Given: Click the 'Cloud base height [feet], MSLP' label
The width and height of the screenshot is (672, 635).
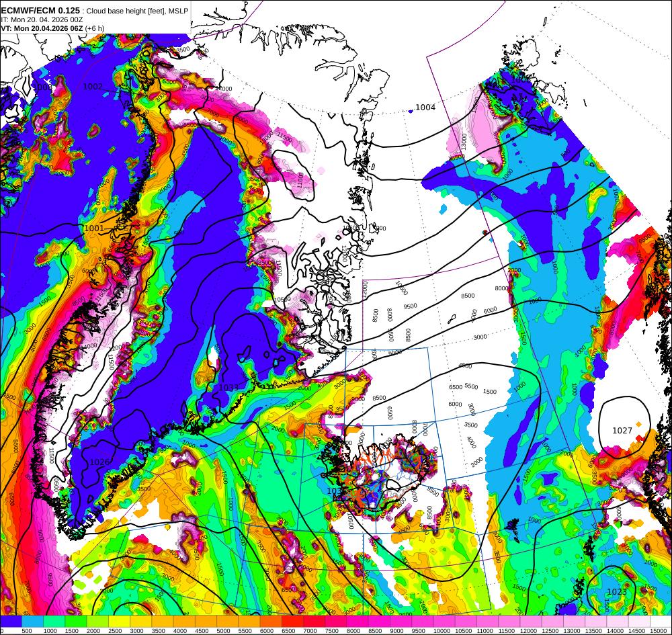Looking at the screenshot, I should (x=137, y=11).
